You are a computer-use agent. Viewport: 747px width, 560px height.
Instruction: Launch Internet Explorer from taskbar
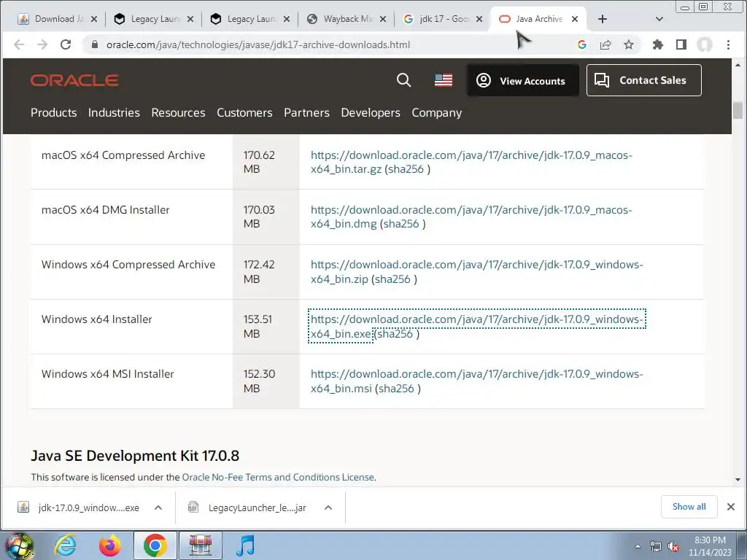[65, 545]
